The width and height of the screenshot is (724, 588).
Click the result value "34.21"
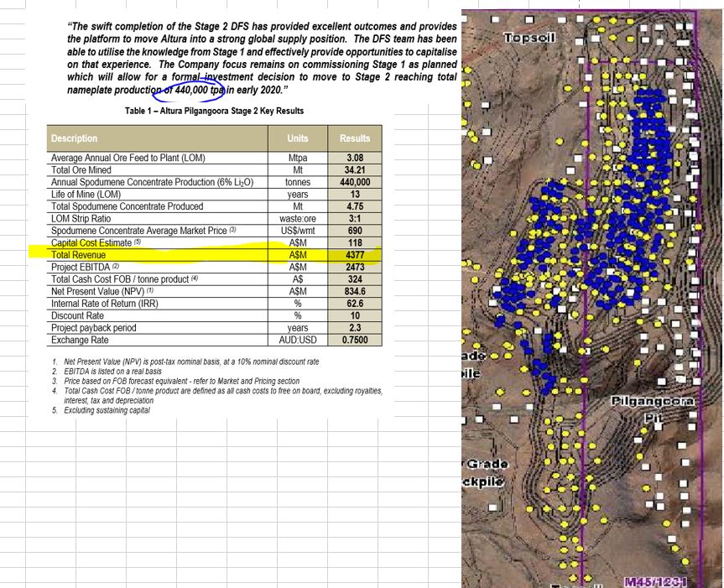[x=355, y=169]
